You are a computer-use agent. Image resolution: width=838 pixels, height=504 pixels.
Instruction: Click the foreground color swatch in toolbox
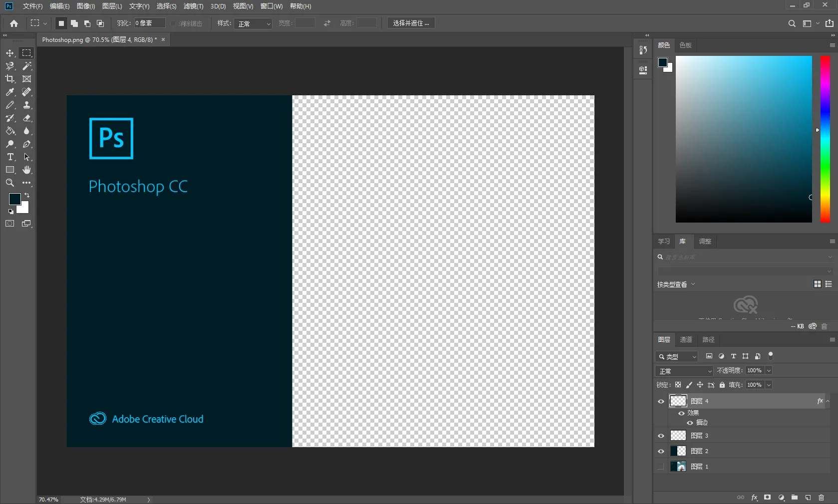14,199
